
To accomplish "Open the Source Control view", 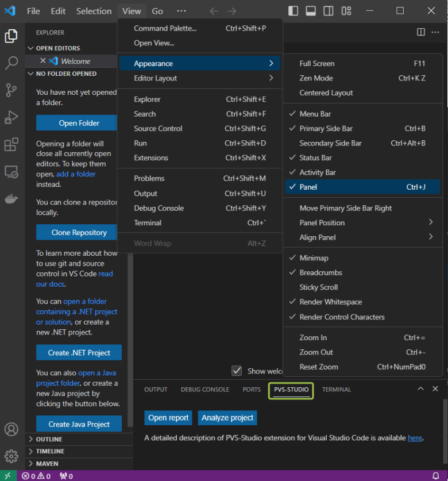I will click(11, 90).
